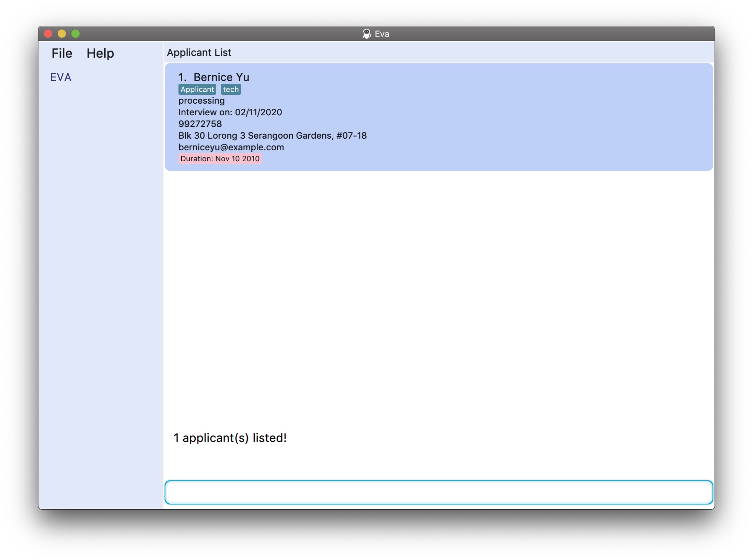Click the '1 applicant(s) listed!' result message

pyautogui.click(x=230, y=438)
